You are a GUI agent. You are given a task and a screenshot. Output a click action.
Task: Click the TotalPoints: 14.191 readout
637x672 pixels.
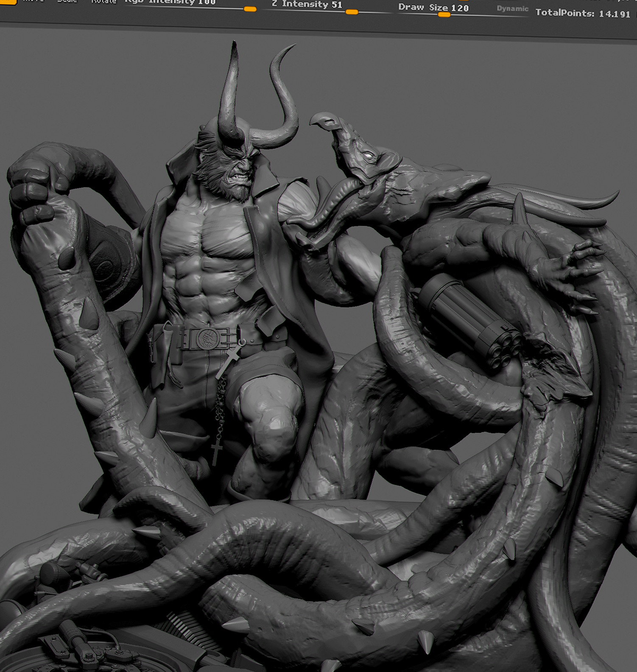click(583, 13)
